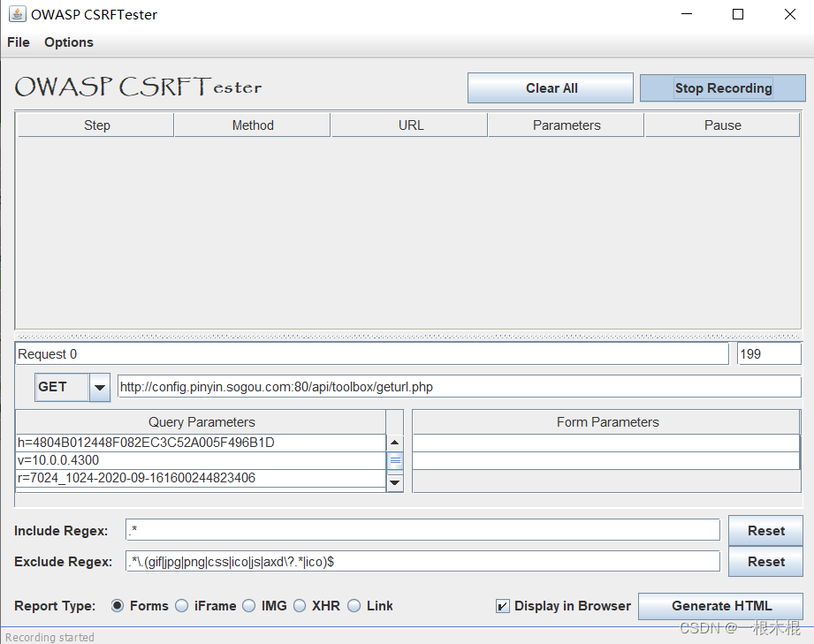Viewport: 814px width, 644px height.
Task: Click the Step column header
Action: [96, 125]
